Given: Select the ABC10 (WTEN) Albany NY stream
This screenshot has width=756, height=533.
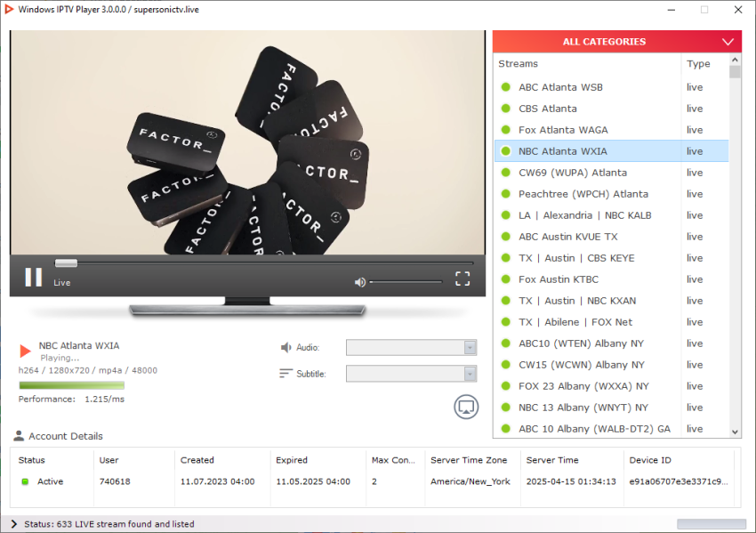Looking at the screenshot, I should click(x=611, y=343).
